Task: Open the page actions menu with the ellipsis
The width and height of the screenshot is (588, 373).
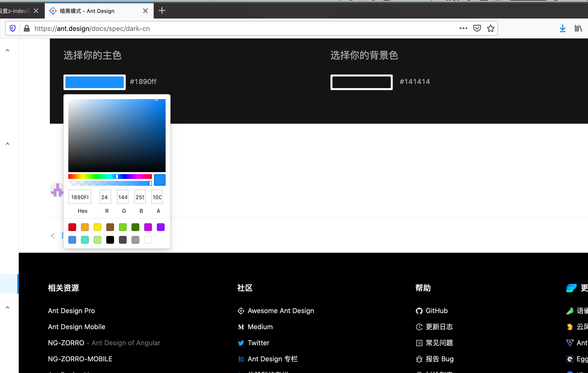Action: pyautogui.click(x=463, y=28)
